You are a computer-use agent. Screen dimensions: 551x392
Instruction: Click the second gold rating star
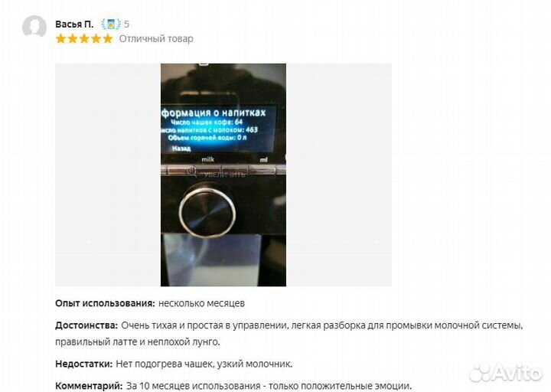coord(73,39)
